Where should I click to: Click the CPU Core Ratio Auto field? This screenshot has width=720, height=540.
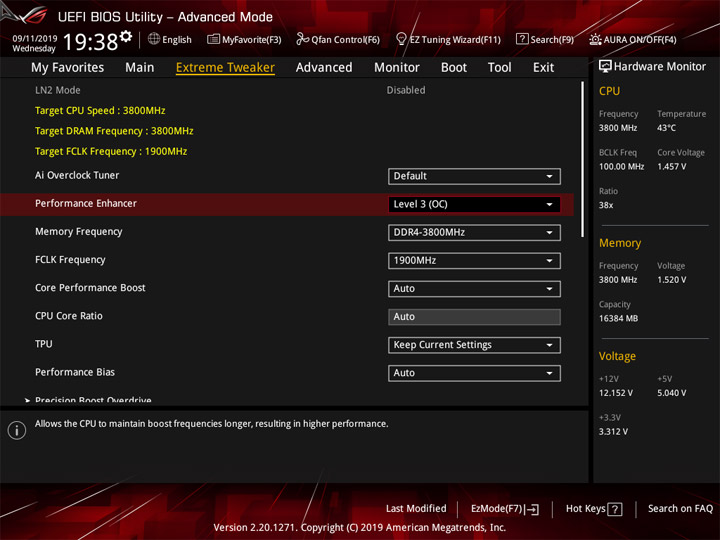click(x=474, y=317)
